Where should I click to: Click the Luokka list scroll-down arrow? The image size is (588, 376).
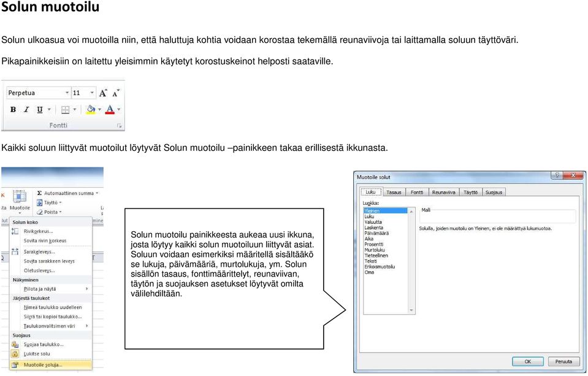pos(411,310)
